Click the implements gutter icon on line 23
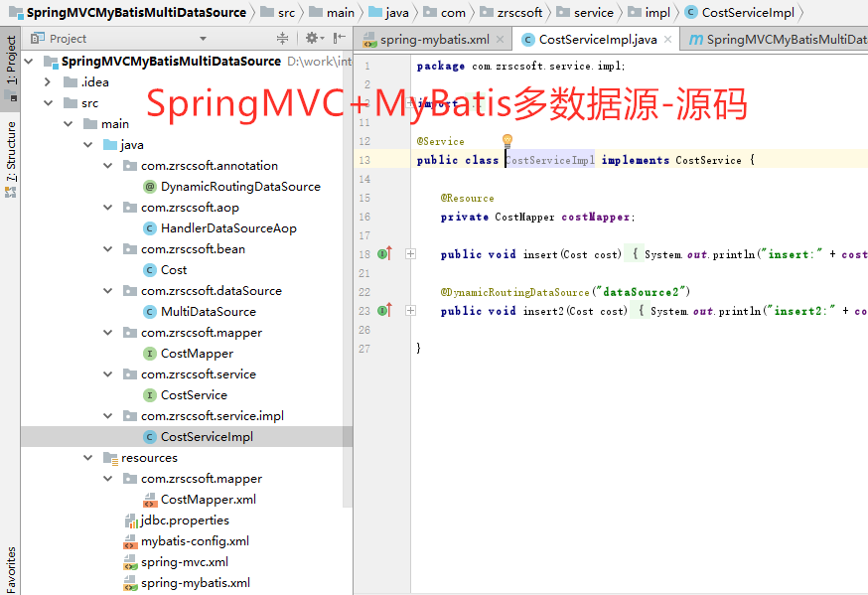Viewport: 868px width, 595px height. pyautogui.click(x=384, y=311)
